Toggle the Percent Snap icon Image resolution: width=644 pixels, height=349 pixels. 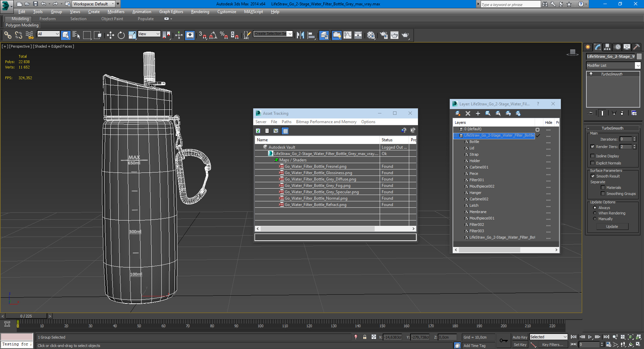(x=224, y=35)
